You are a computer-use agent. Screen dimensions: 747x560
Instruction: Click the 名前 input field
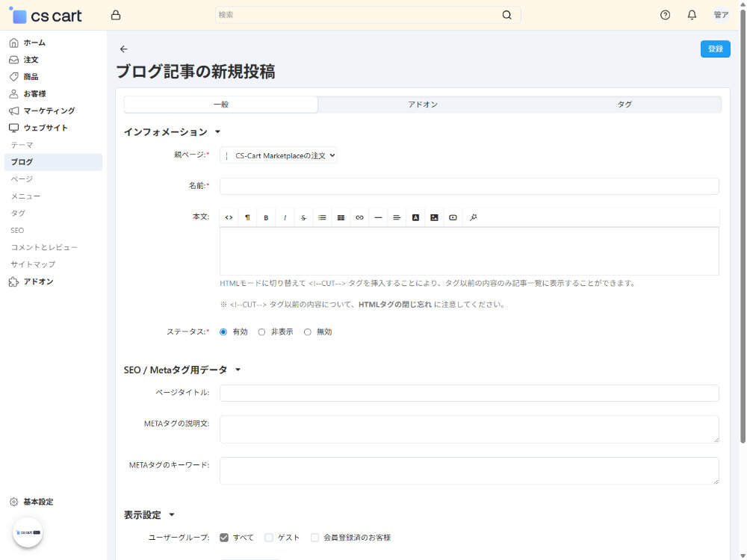click(468, 186)
